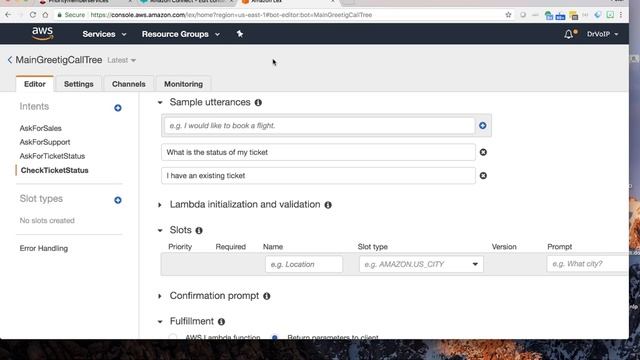Click the pin shortcuts icon in AWS bar
640x360 pixels.
click(240, 34)
